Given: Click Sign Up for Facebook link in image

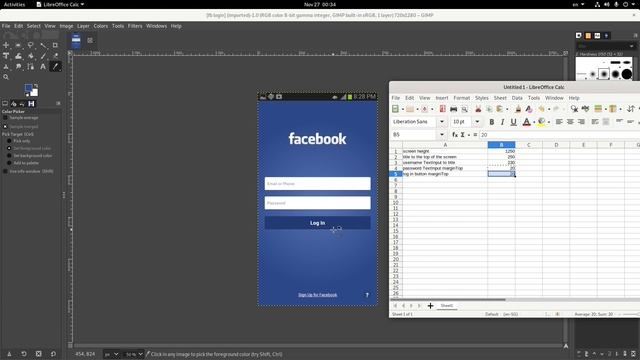Looking at the screenshot, I should tap(318, 295).
